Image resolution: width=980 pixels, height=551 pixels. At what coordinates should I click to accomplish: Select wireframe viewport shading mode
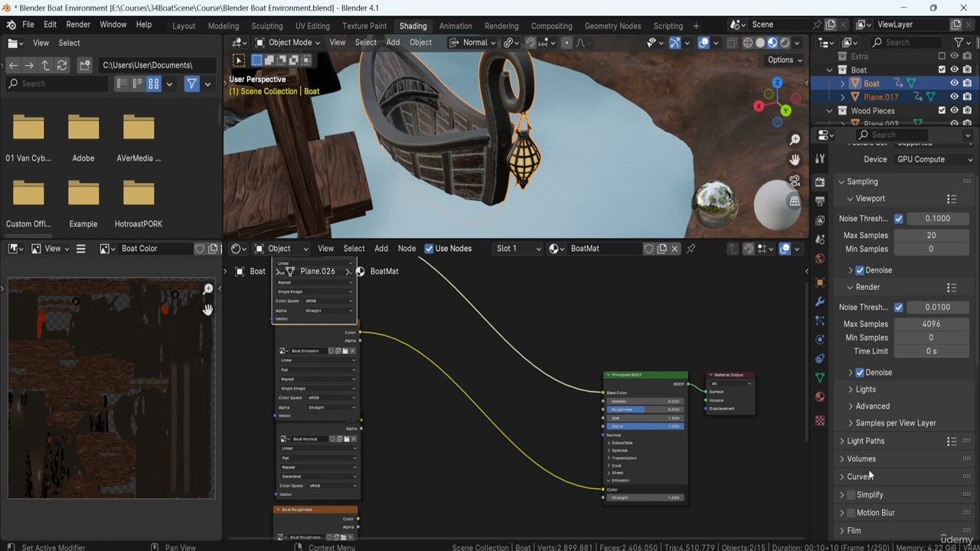point(748,43)
